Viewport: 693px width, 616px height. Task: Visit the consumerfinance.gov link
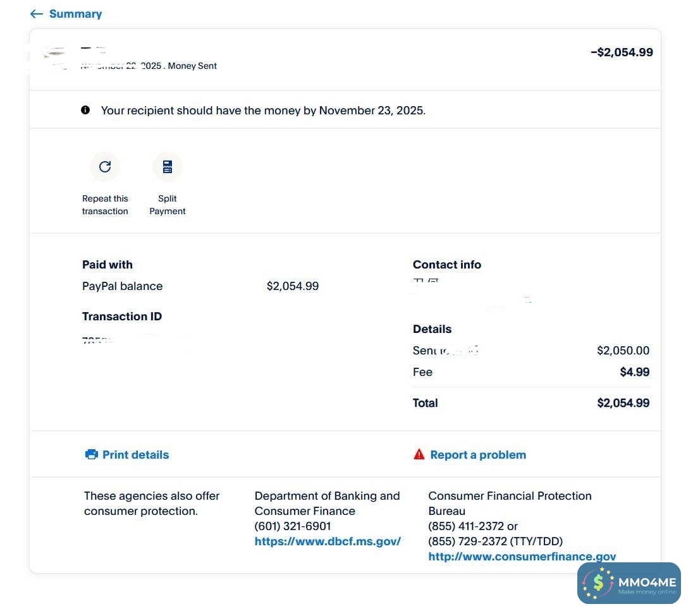pyautogui.click(x=522, y=557)
